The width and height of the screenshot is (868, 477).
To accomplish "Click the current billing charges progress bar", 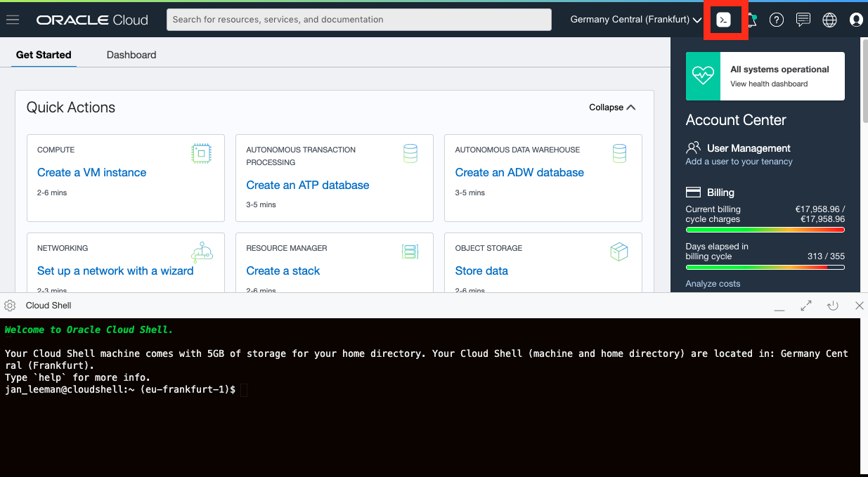I will (x=765, y=230).
